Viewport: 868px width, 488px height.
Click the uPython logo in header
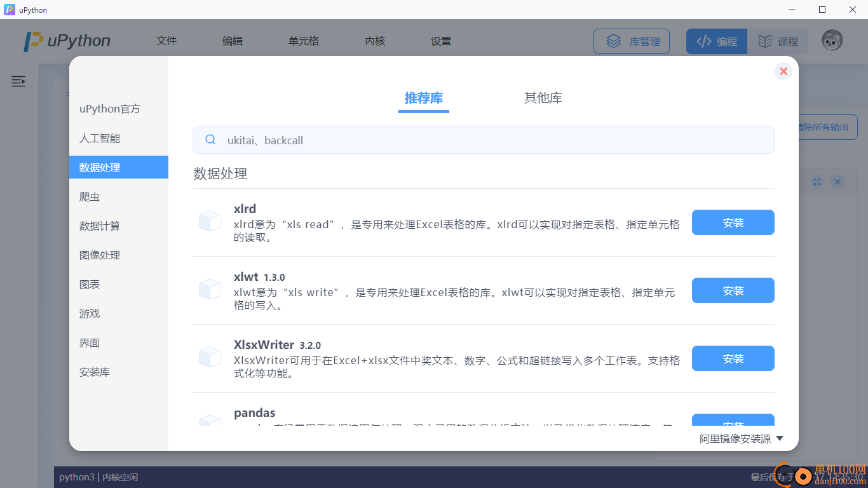[x=67, y=41]
